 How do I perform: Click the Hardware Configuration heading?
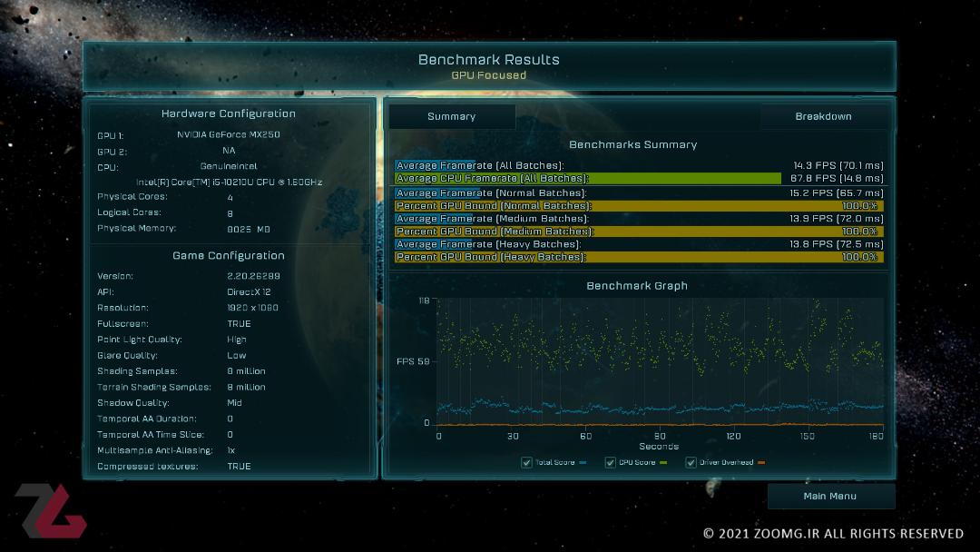[x=228, y=113]
